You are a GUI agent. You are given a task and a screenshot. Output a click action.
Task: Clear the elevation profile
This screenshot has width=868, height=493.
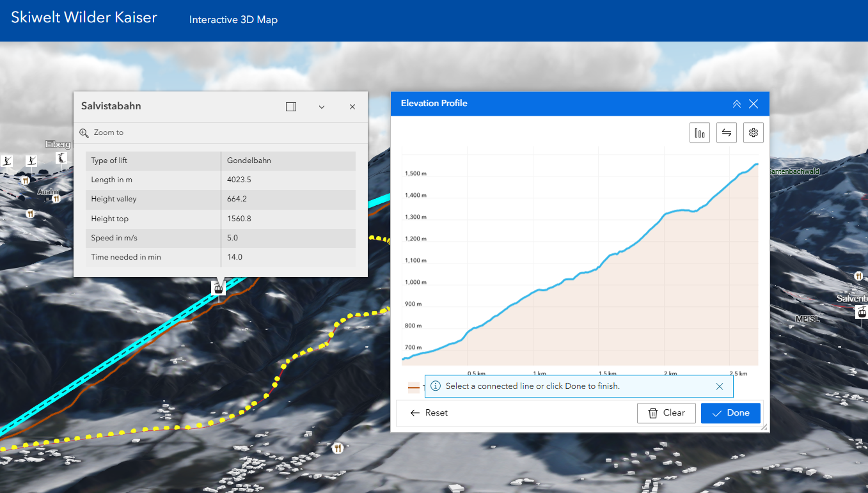coord(667,413)
